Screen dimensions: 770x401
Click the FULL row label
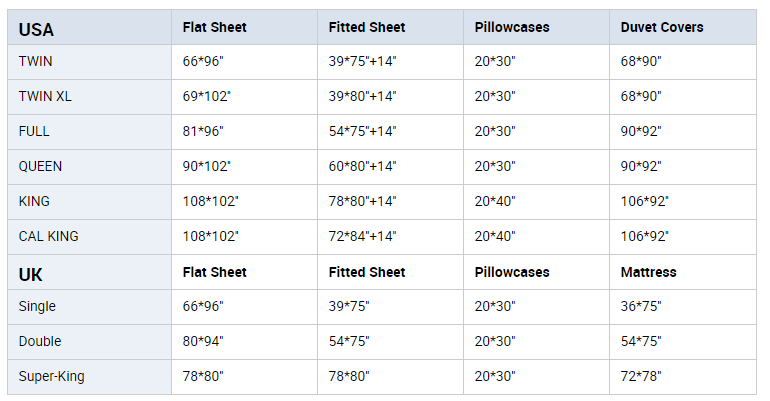pos(34,131)
